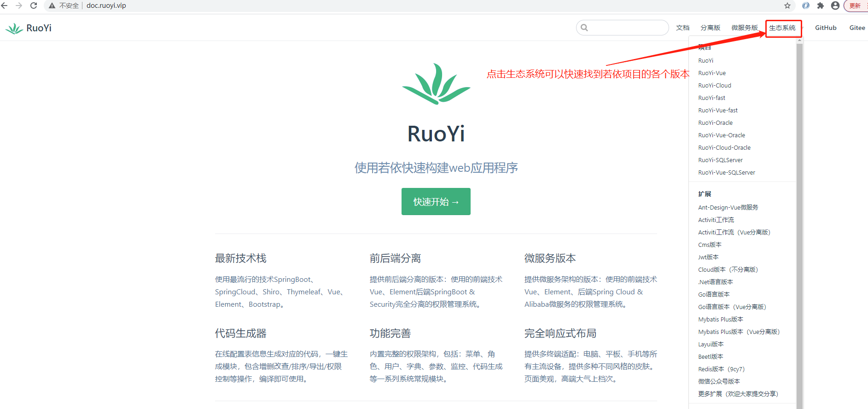868x409 pixels.
Task: Click the doc.ruoyi.vip address bar URL
Action: point(106,6)
